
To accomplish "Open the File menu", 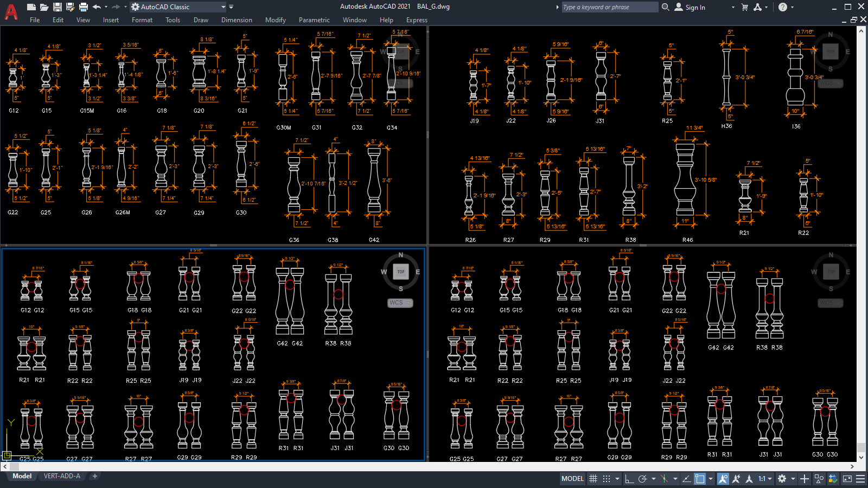I will coord(35,20).
